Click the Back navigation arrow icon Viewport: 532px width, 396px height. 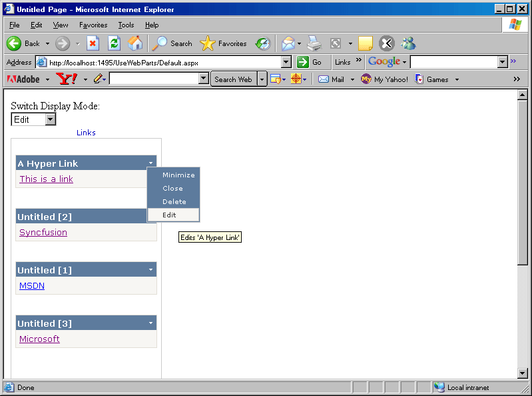tap(15, 43)
